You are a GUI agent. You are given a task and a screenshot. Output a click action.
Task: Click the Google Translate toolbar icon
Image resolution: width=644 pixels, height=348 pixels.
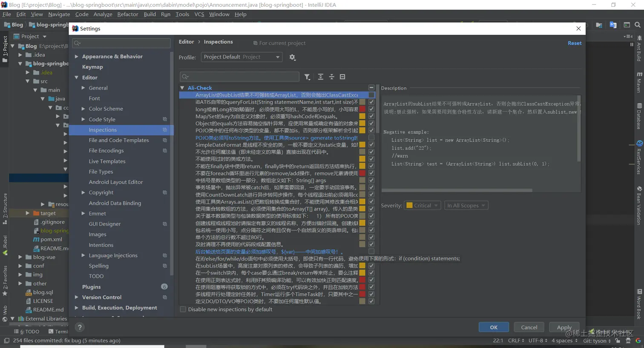point(613,25)
